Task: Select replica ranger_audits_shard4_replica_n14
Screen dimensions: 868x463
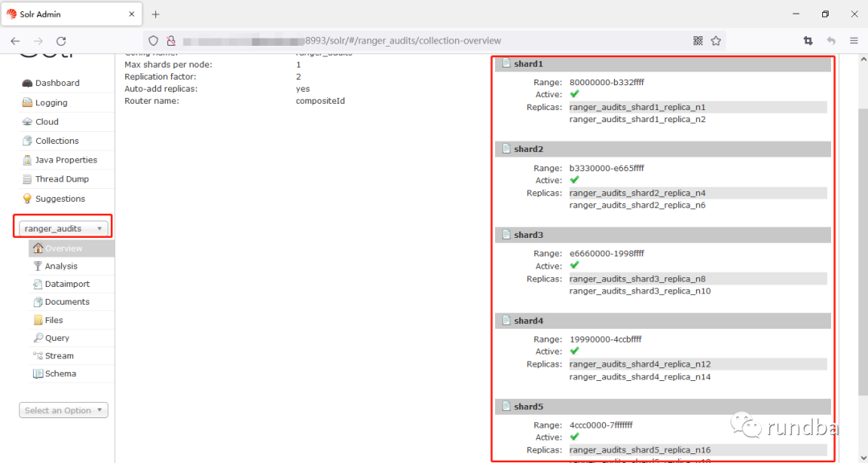Action: [640, 377]
